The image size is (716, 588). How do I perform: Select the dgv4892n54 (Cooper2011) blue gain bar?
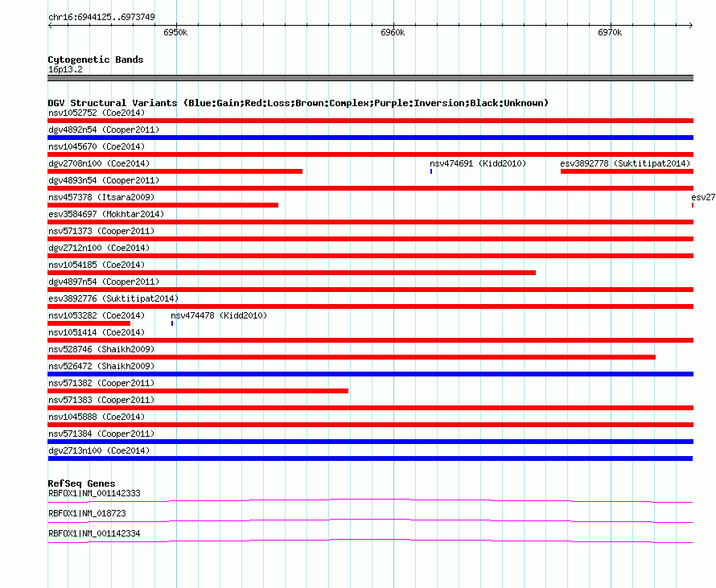pyautogui.click(x=370, y=138)
